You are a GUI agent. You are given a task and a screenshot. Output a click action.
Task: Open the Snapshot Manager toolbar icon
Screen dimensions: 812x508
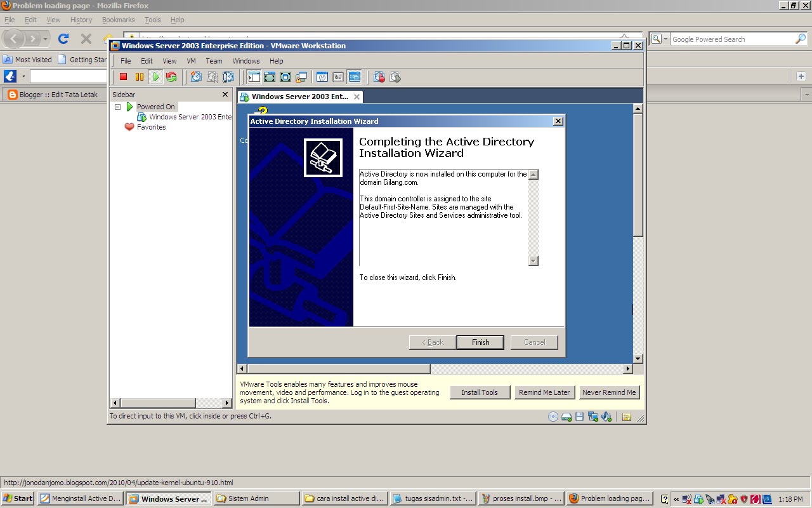(228, 77)
